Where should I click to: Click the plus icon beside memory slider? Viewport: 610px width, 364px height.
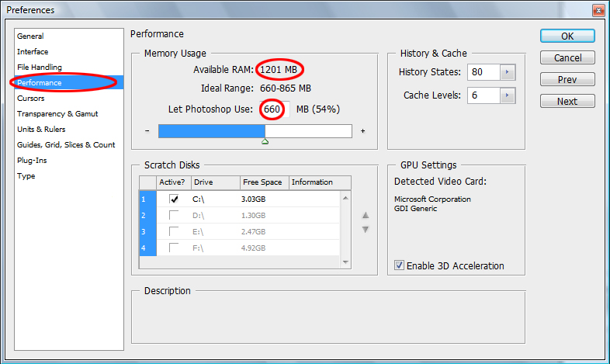click(362, 131)
